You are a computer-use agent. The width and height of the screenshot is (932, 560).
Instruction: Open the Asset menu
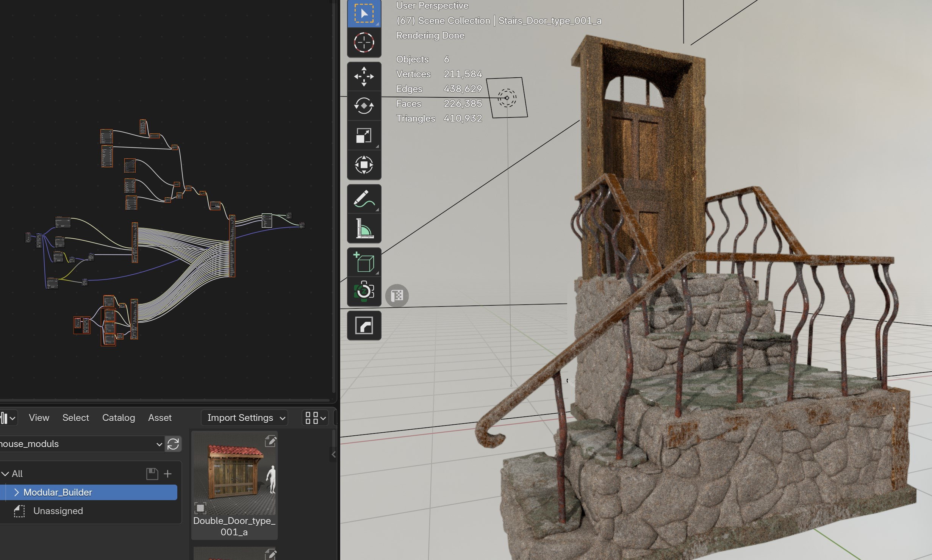coord(160,418)
